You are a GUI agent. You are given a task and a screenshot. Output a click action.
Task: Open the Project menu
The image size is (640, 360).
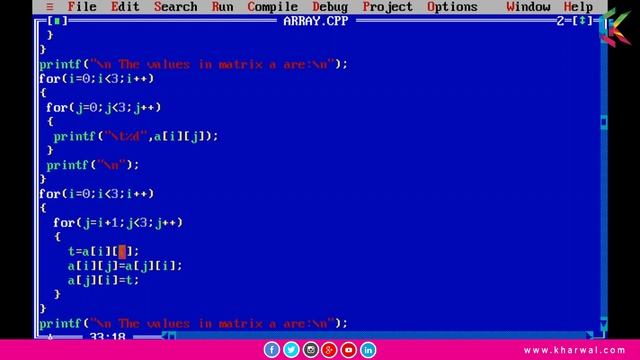387,7
